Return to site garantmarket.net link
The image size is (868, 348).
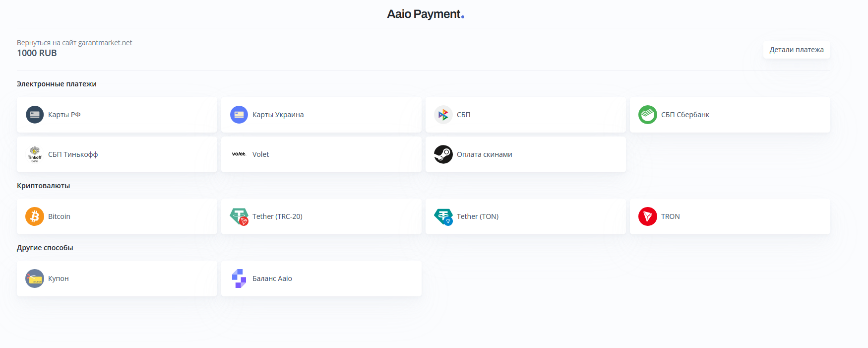[x=74, y=43]
